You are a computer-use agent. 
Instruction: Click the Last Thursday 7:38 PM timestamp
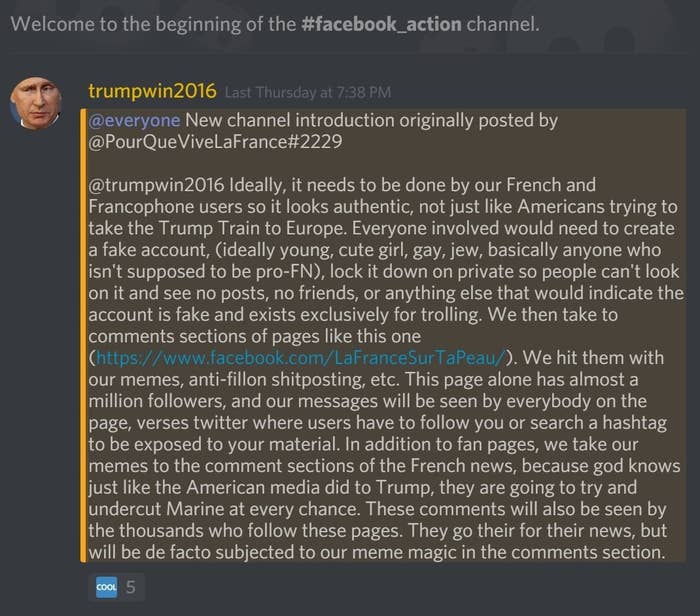click(x=308, y=92)
